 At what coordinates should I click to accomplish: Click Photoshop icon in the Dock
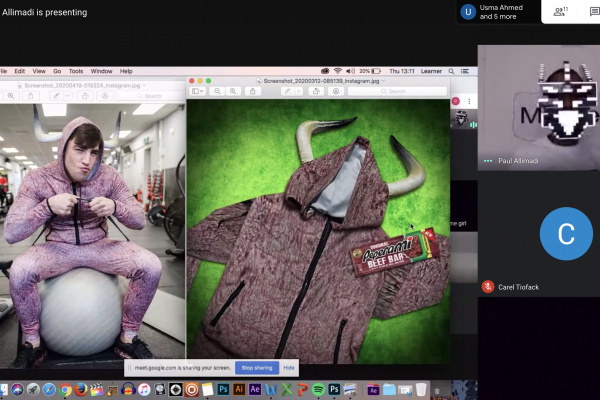tap(224, 389)
